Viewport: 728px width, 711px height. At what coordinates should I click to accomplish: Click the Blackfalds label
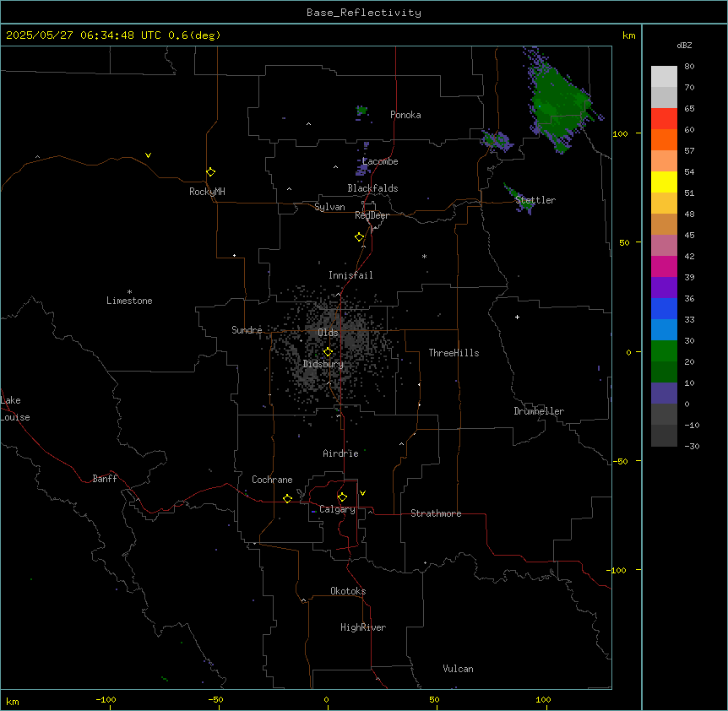(x=372, y=188)
